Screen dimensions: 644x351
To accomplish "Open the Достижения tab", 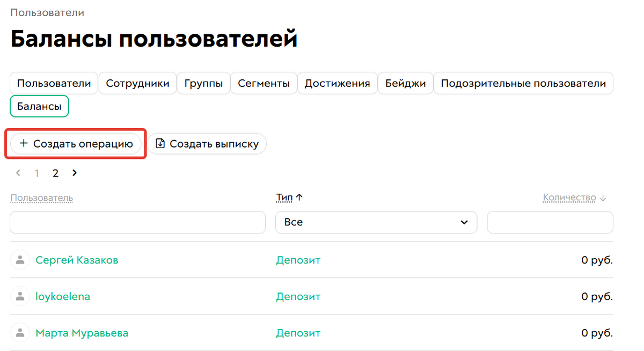I will tap(337, 83).
